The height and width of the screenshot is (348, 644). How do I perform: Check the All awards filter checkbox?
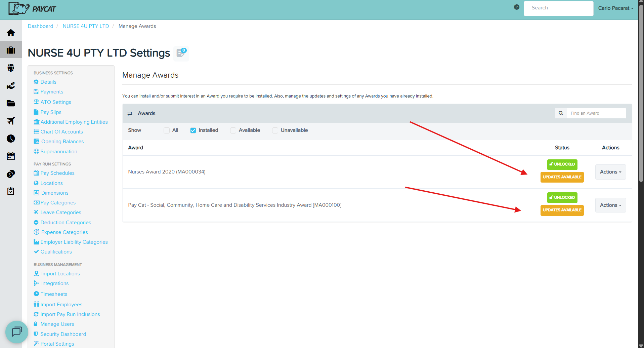pos(167,130)
